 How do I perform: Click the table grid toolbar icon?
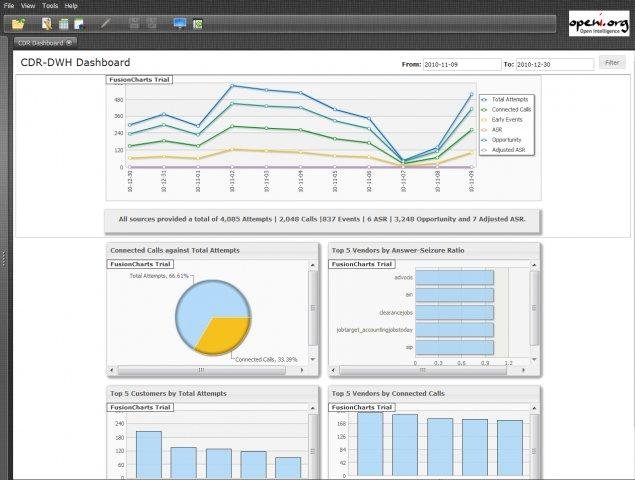coord(64,24)
